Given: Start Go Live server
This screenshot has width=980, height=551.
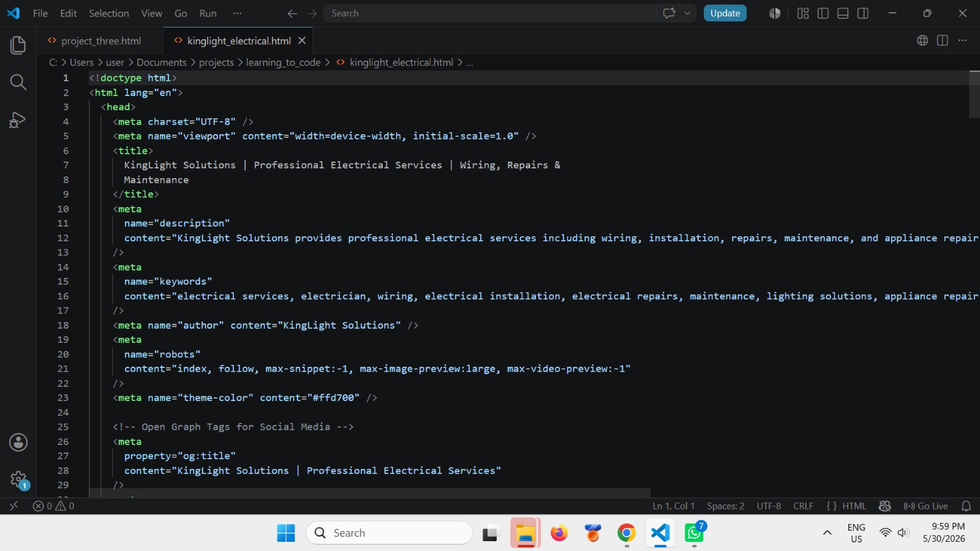Looking at the screenshot, I should click(x=925, y=506).
